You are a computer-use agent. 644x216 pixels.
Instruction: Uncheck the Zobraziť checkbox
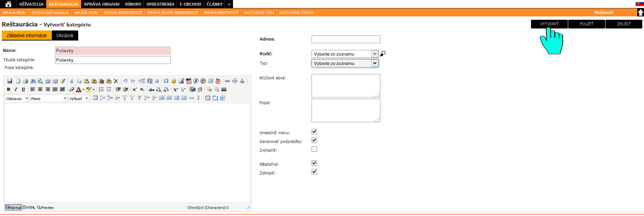click(314, 172)
